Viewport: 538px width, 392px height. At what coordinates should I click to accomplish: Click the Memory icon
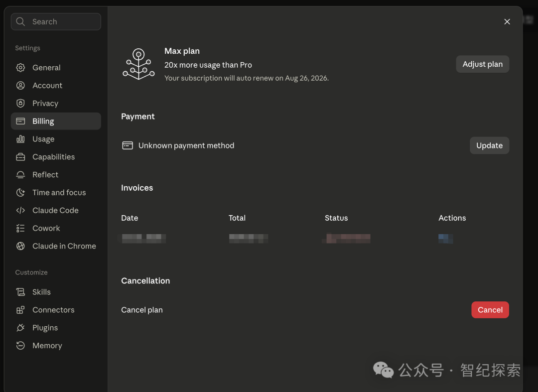coord(20,345)
